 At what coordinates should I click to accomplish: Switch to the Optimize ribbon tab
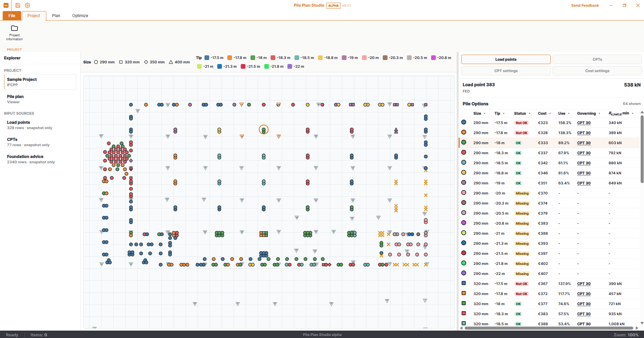[80, 16]
